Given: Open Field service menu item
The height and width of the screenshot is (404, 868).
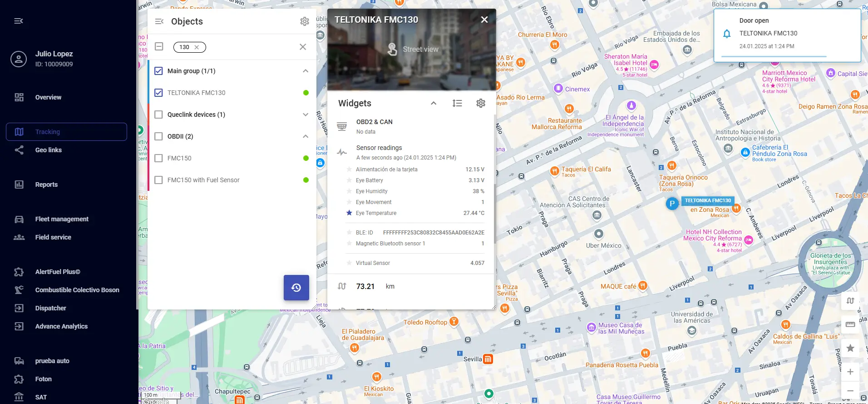Looking at the screenshot, I should 66,237.
